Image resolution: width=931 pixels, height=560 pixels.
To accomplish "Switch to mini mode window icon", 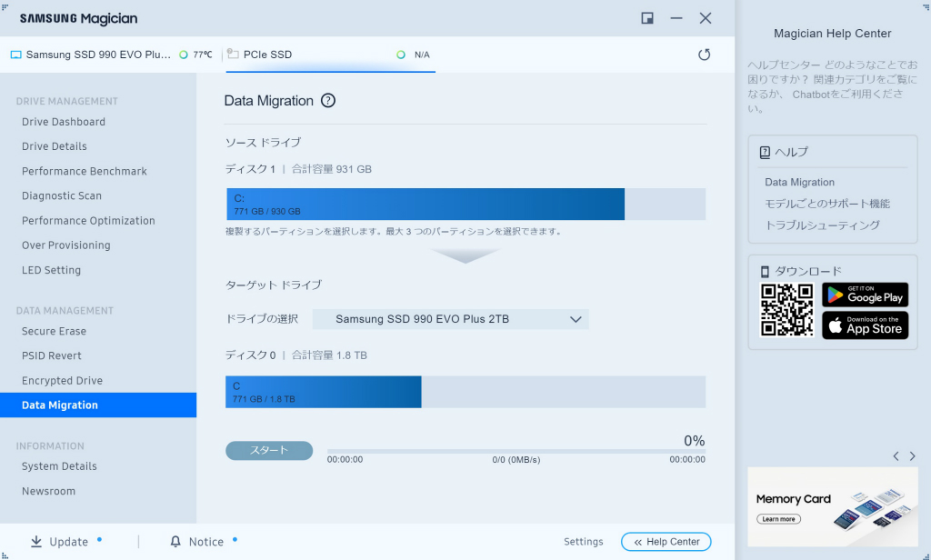I will (x=647, y=18).
